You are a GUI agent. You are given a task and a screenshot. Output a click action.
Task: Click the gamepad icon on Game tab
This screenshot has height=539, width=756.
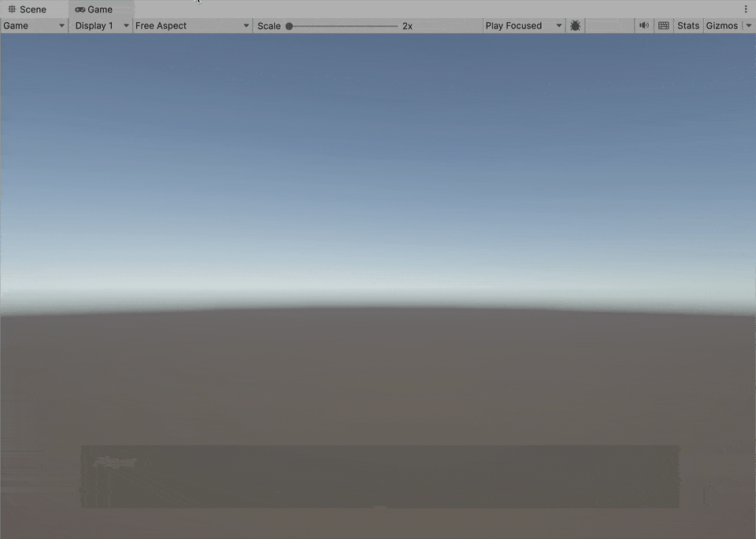tap(80, 9)
